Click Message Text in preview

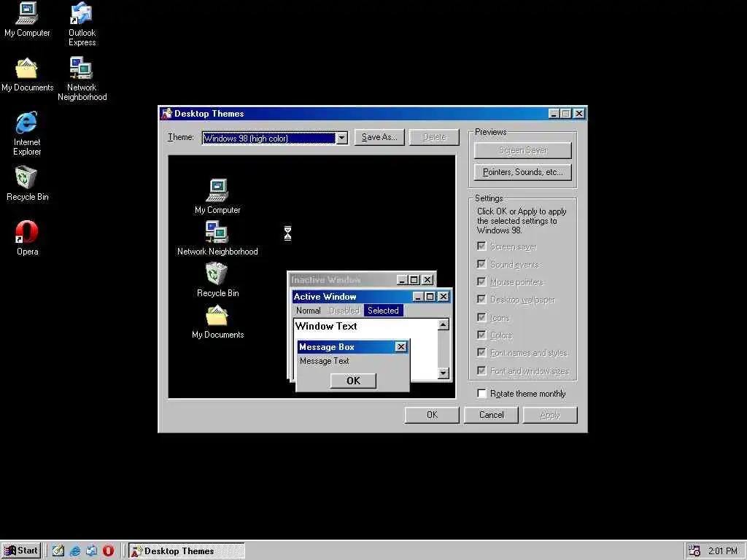click(x=325, y=361)
